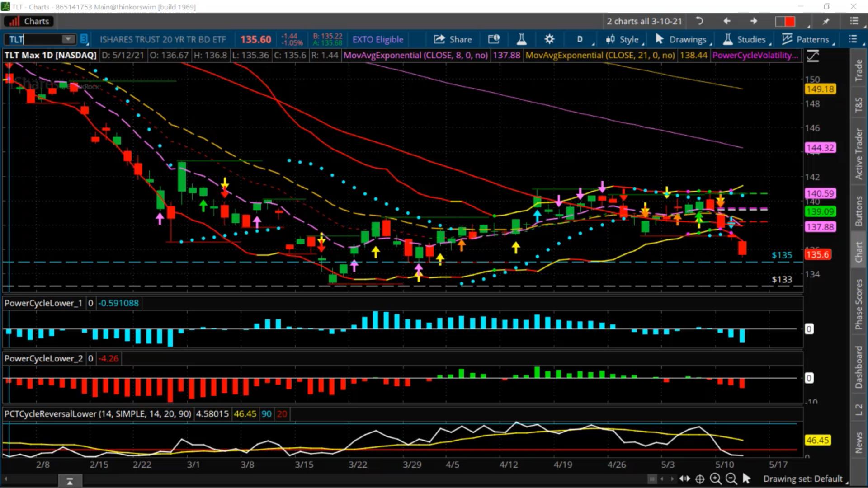Open the Trade sidebar tab
The height and width of the screenshot is (488, 868).
859,70
